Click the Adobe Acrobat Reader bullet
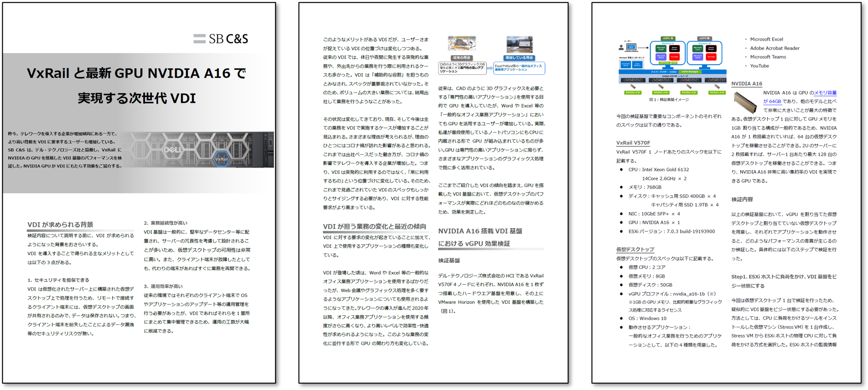The width and height of the screenshot is (868, 390). click(x=775, y=48)
